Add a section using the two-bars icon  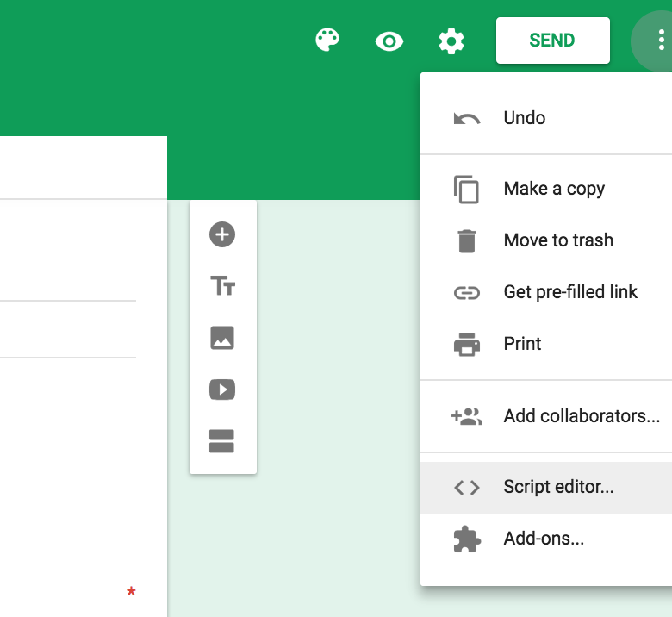pos(221,441)
